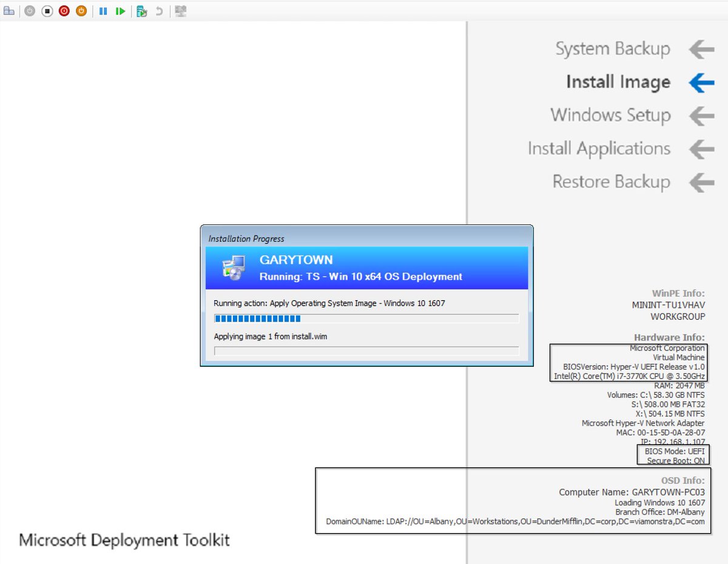This screenshot has height=564, width=728.
Task: Click the MININT-TU1VHAV hostname
Action: (x=669, y=306)
